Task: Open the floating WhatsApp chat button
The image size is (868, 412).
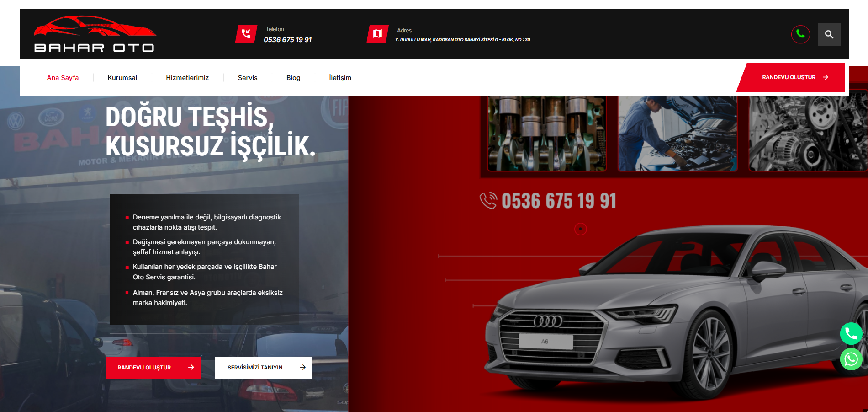Action: pyautogui.click(x=851, y=359)
